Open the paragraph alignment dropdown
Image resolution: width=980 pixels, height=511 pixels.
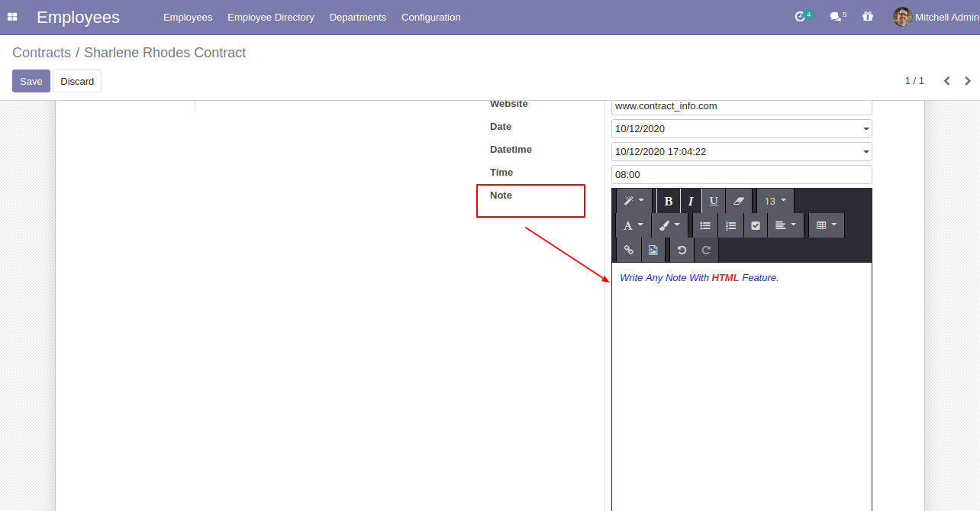coord(785,225)
